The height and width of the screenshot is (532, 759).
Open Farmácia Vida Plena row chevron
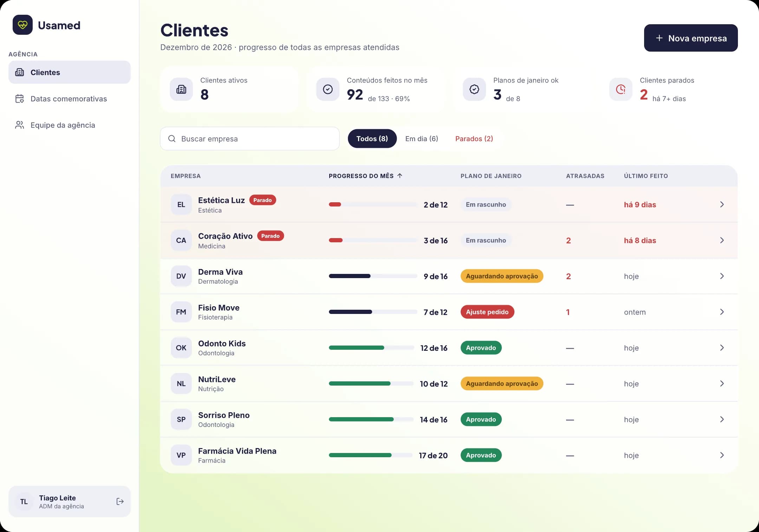pos(722,455)
